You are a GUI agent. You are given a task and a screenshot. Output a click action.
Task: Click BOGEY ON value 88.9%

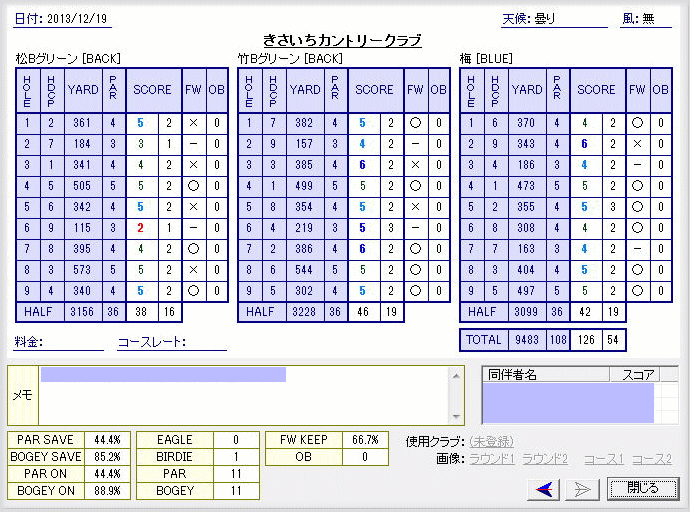click(x=107, y=491)
